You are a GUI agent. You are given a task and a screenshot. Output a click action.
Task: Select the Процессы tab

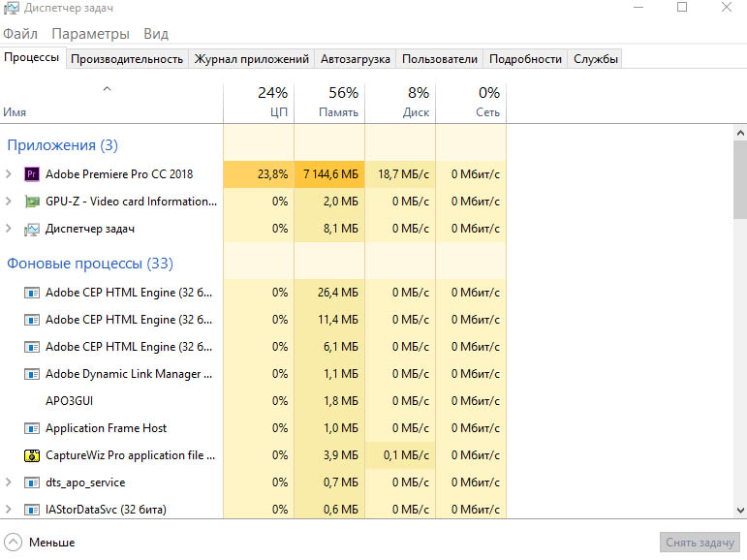(32, 57)
